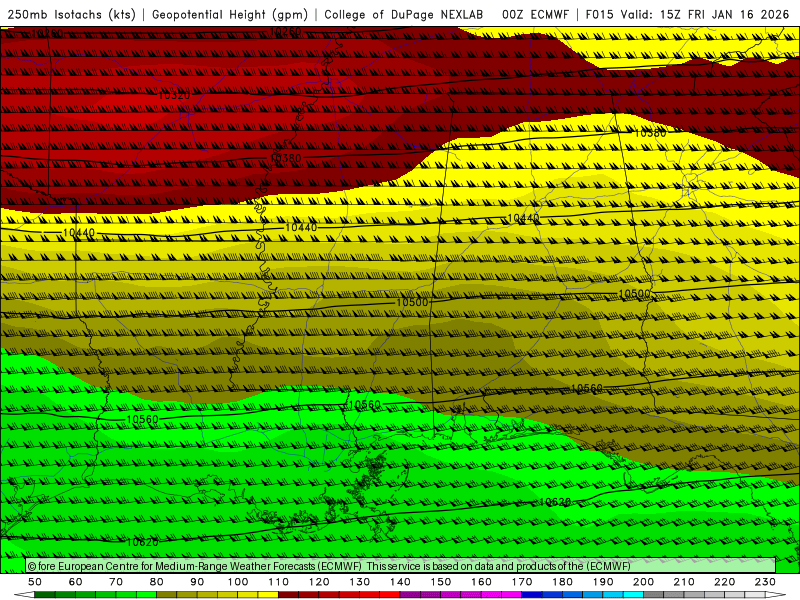Select the 160 knot scale label
Viewport: 800px width, 600px height.
[x=481, y=582]
